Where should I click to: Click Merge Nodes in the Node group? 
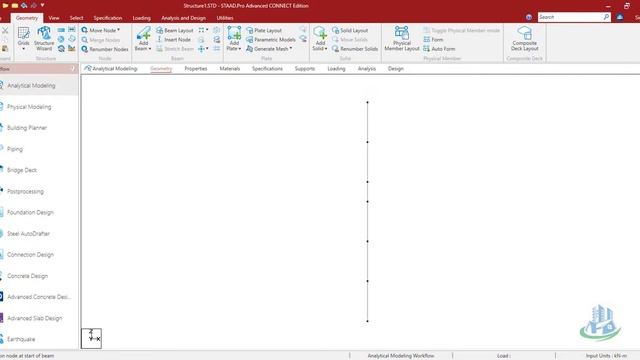[x=101, y=40]
